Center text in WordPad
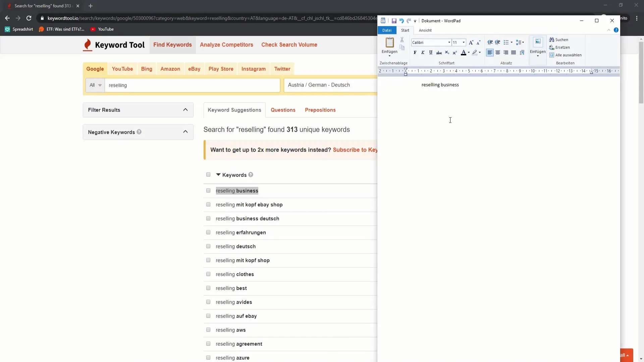This screenshot has height=362, width=644. (498, 53)
